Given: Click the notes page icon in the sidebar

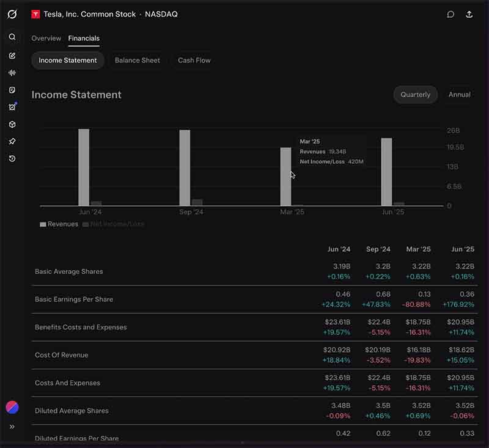Looking at the screenshot, I should [12, 90].
